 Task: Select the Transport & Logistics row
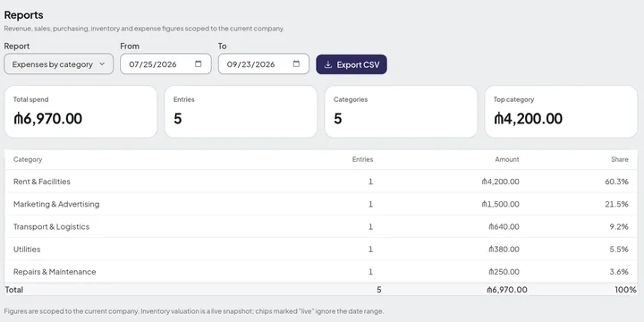point(321,226)
